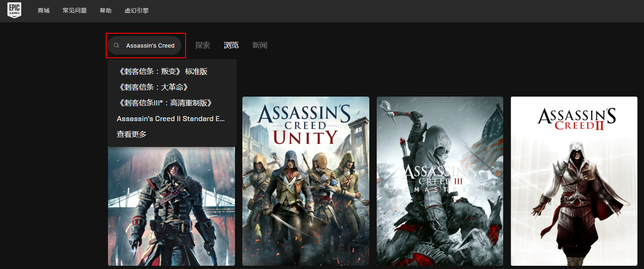Open the Assassin's Creed II cover

point(574,181)
